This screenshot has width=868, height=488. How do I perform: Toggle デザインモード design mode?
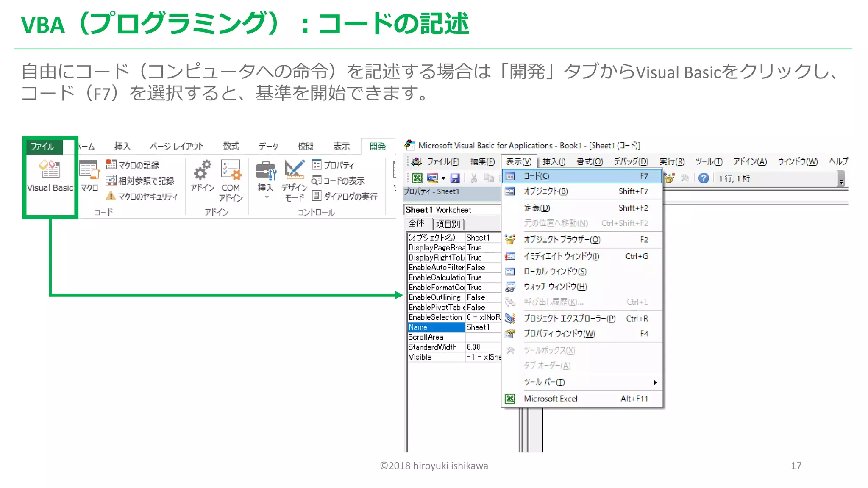click(x=294, y=180)
